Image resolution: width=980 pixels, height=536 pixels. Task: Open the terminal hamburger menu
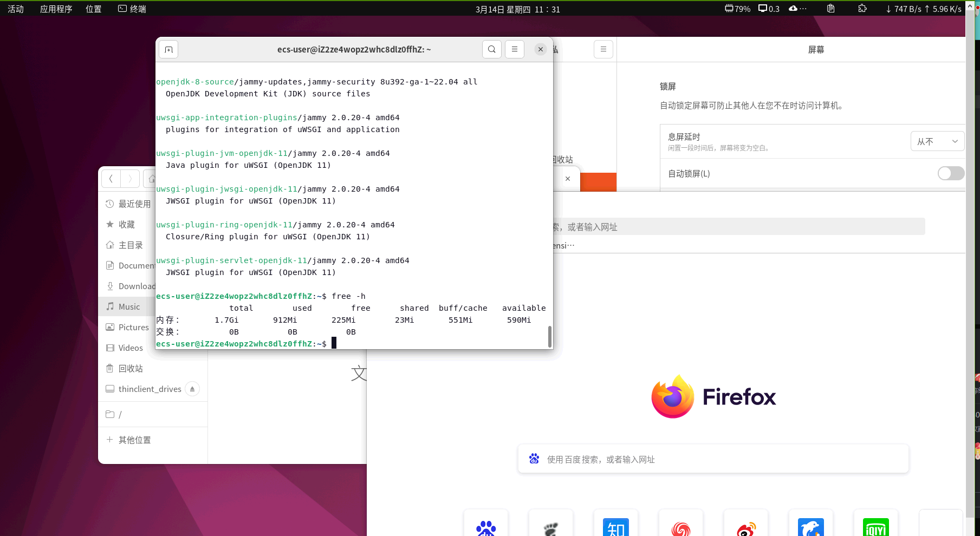[x=515, y=49]
